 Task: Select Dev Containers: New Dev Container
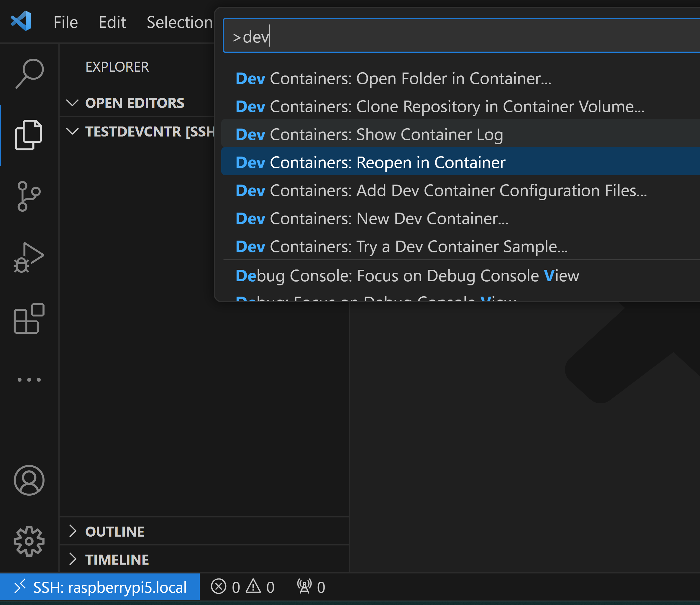point(460,219)
